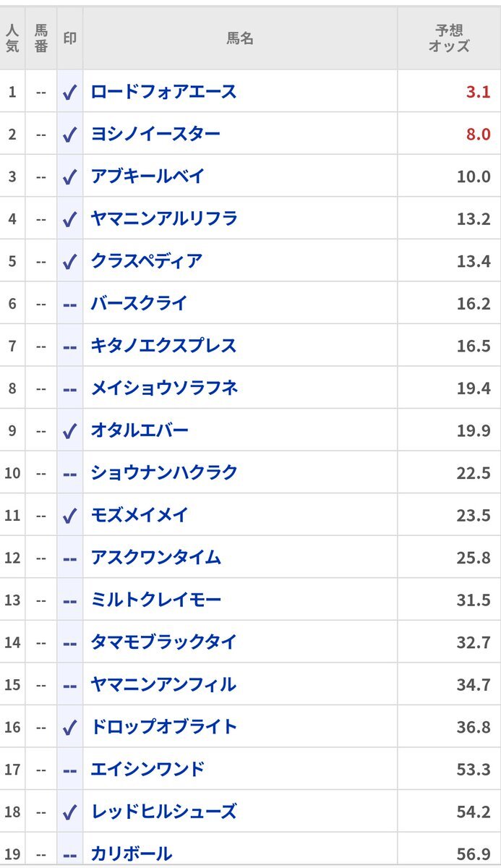Open horse page for メイショウソラフネ
The width and height of the screenshot is (501, 868).
coord(164,388)
